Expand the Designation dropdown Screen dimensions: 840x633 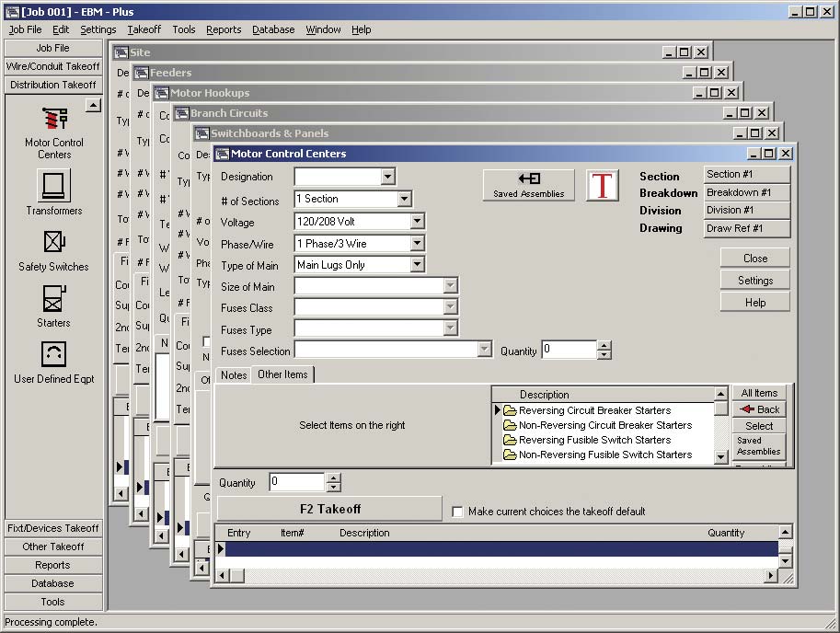[x=387, y=177]
